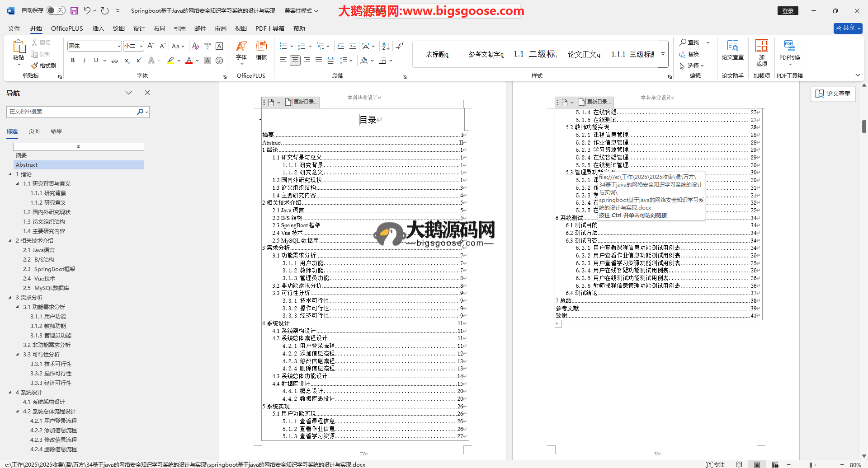Toggle underline formatting on text
This screenshot has width=868, height=468.
coord(96,61)
